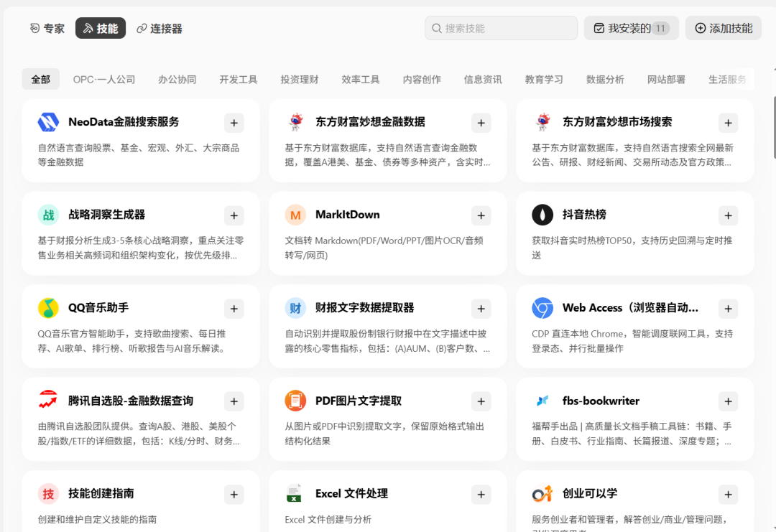Image resolution: width=776 pixels, height=532 pixels.
Task: Click the vertical scrollbar thumb
Action: (774, 128)
